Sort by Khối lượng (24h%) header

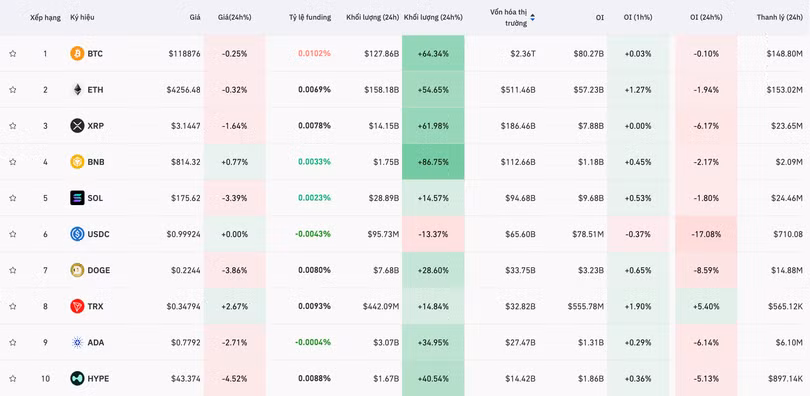[x=433, y=17]
